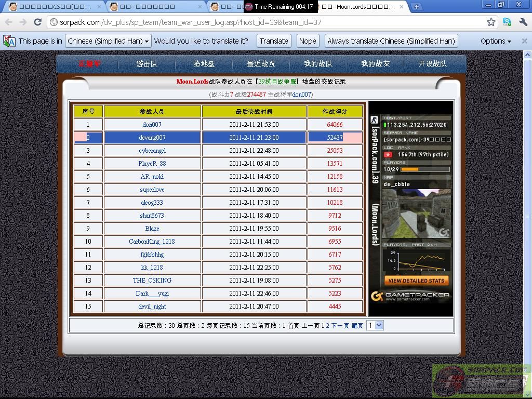Open the 最近战况 navigation menu item
532x399 pixels.
[x=261, y=64]
